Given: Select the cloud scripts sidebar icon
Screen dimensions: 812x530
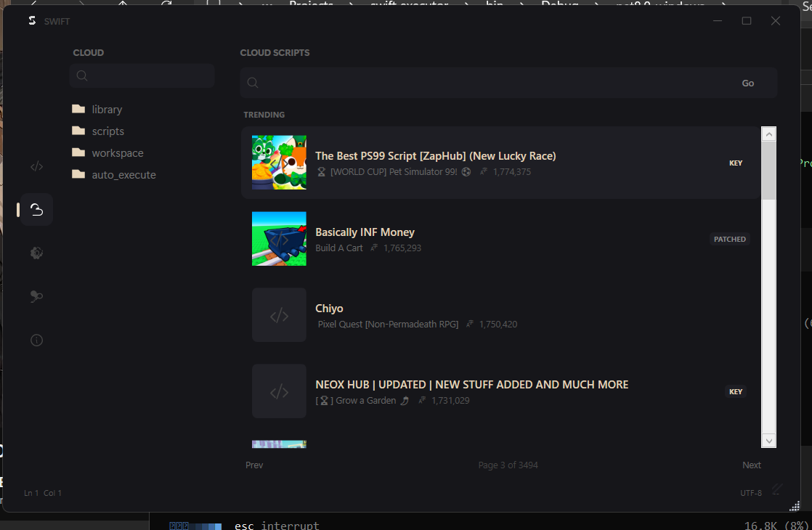Looking at the screenshot, I should (x=36, y=210).
